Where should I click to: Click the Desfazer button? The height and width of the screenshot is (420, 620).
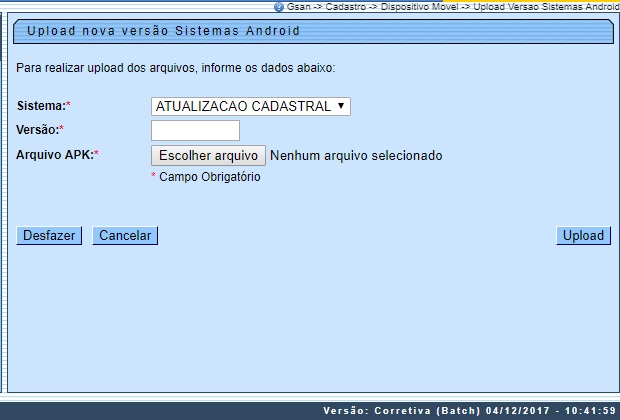click(x=49, y=236)
